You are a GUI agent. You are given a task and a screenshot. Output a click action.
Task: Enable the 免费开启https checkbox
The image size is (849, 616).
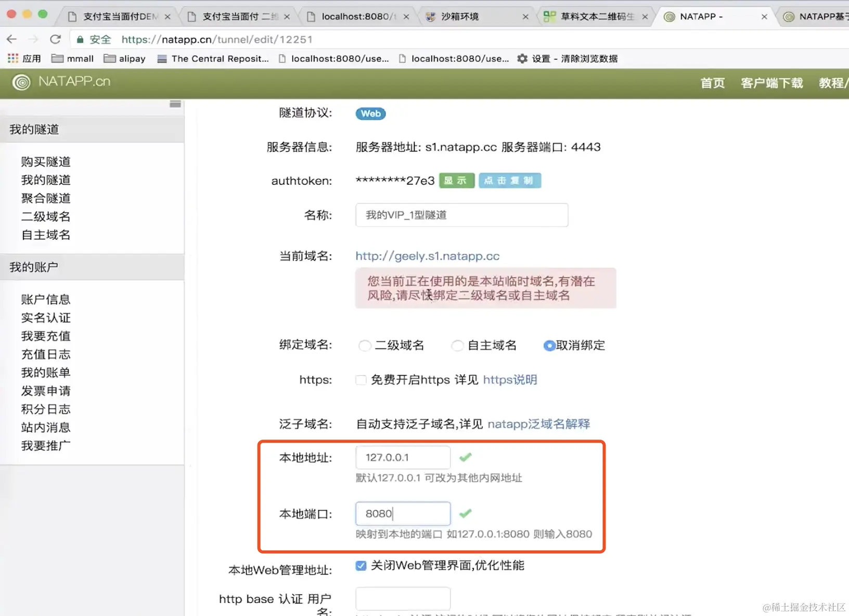pyautogui.click(x=361, y=380)
